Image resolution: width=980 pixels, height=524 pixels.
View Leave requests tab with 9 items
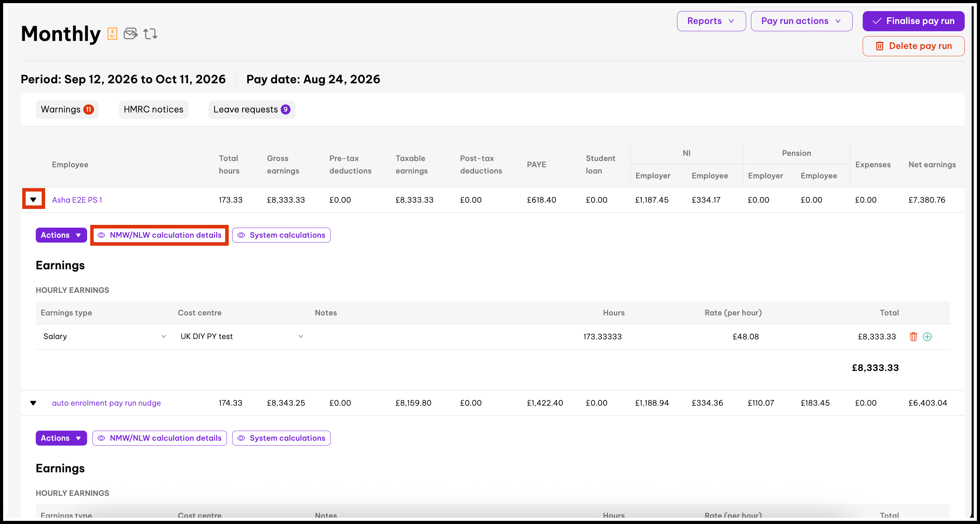pyautogui.click(x=252, y=110)
